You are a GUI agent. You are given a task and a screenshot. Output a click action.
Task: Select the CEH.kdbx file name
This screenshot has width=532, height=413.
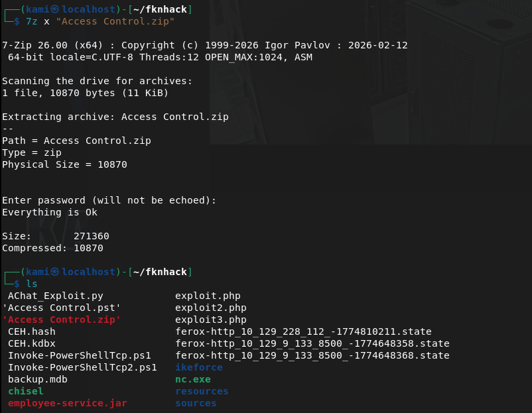(32, 343)
